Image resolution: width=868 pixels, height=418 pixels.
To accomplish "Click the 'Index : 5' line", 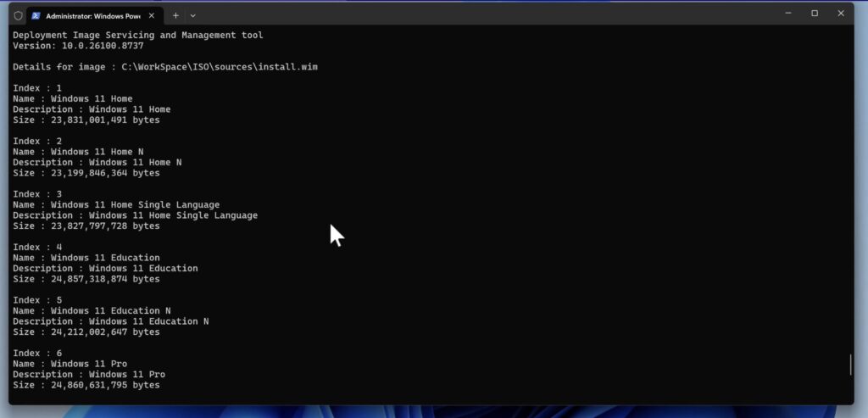I will point(37,300).
